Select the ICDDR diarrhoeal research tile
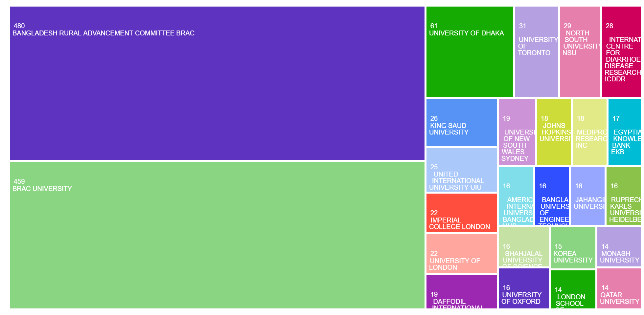Viewport: 644px width, 315px height. (x=621, y=52)
